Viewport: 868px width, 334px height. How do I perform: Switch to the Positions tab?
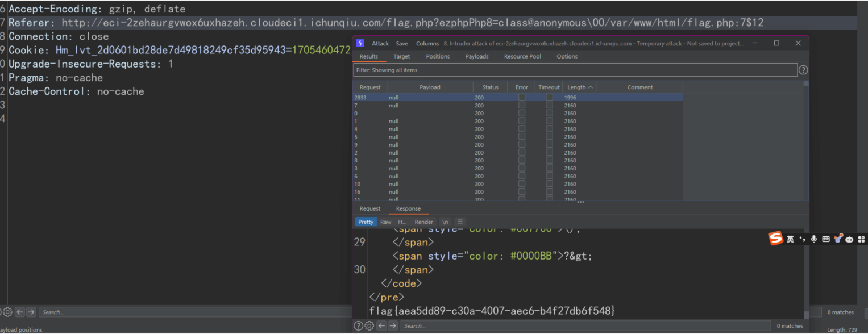pyautogui.click(x=438, y=56)
